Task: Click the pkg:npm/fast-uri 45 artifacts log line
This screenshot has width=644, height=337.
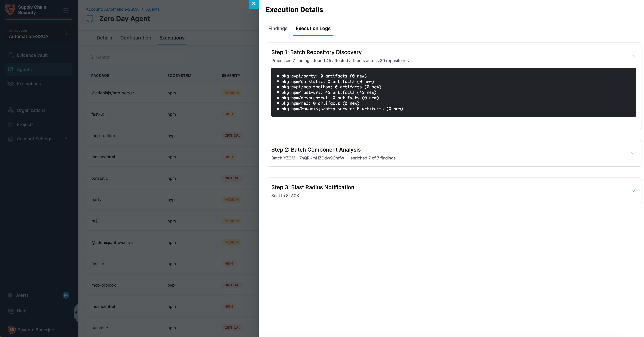Action: pyautogui.click(x=329, y=92)
